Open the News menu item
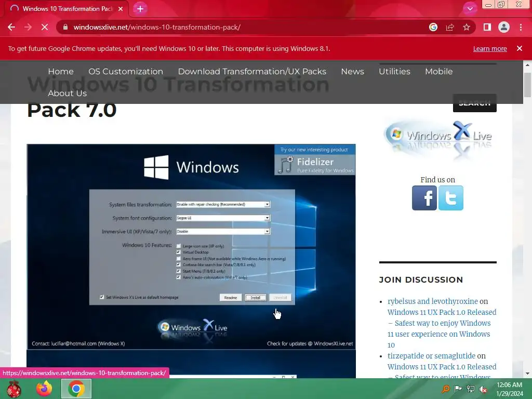This screenshot has width=532, height=399. [353, 71]
